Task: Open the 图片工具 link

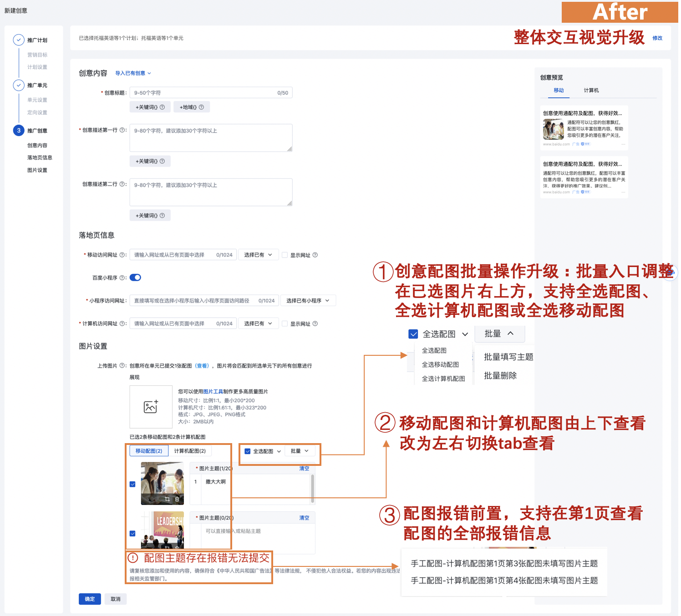Action: pos(213,392)
